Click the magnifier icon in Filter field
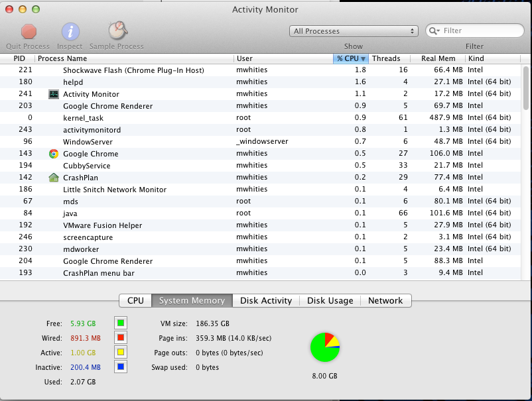The width and height of the screenshot is (532, 401). [x=434, y=31]
